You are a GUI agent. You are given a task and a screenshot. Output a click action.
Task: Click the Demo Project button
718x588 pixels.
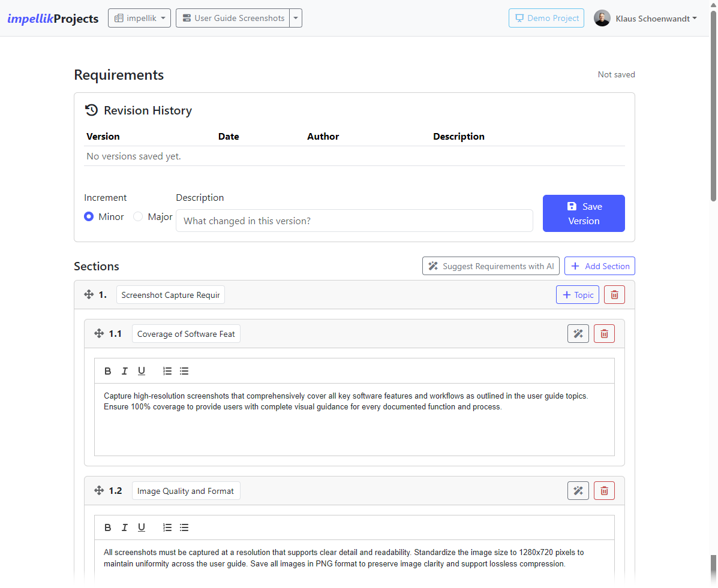(x=546, y=19)
